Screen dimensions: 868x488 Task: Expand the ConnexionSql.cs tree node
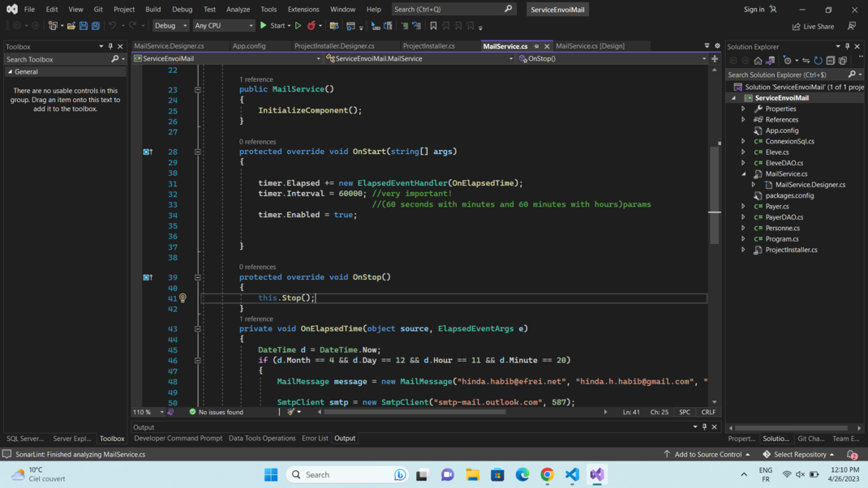click(x=743, y=141)
